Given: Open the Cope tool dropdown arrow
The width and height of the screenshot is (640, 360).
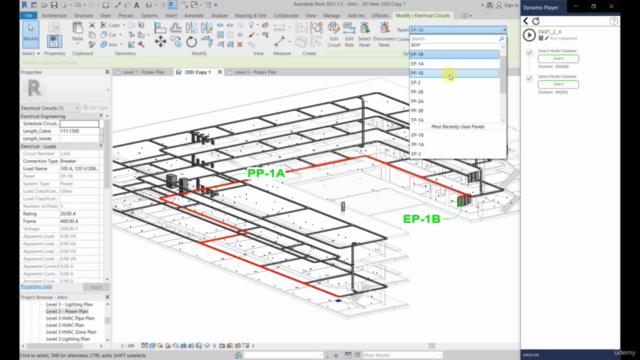Looking at the screenshot, I should (124, 25).
